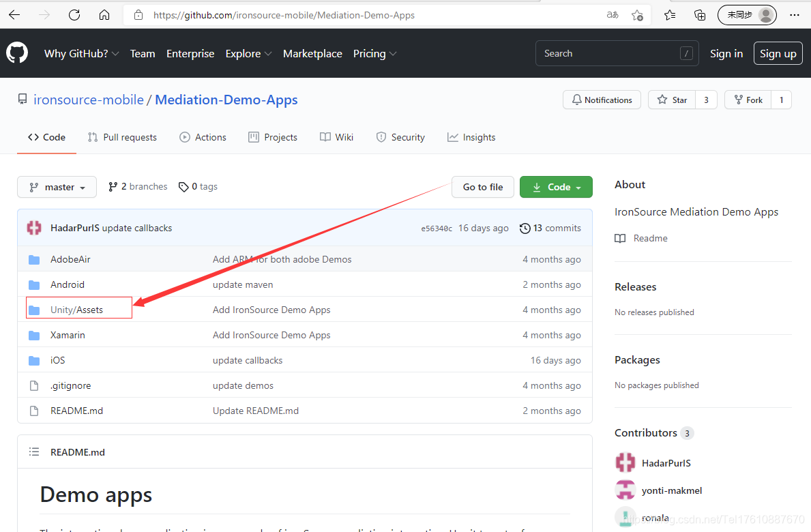The image size is (811, 532).
Task: Click the fork count 1
Action: (x=781, y=100)
